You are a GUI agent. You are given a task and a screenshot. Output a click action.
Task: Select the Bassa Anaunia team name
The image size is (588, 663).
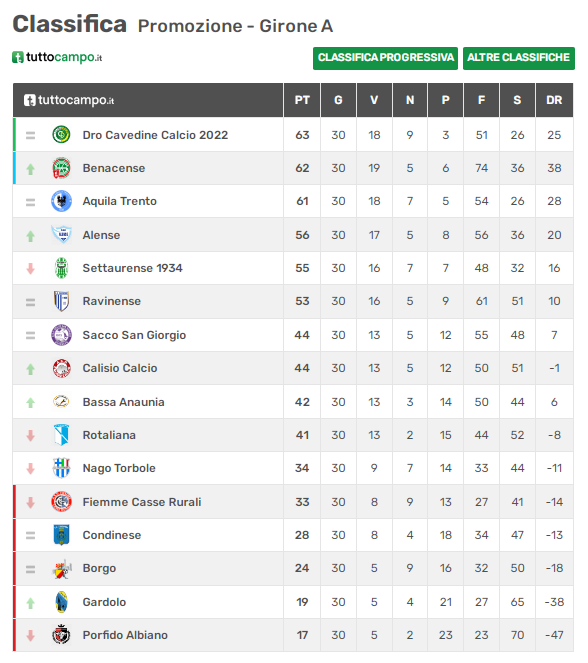123,402
